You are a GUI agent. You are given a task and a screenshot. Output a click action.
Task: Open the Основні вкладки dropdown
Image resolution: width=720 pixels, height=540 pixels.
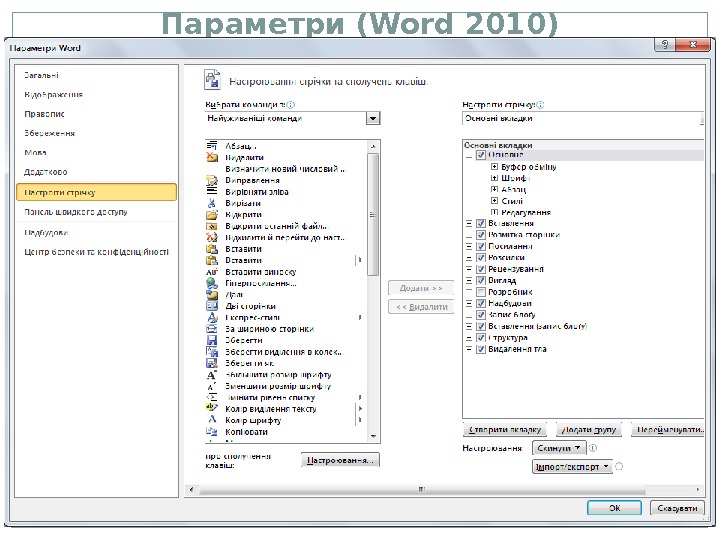(582, 118)
